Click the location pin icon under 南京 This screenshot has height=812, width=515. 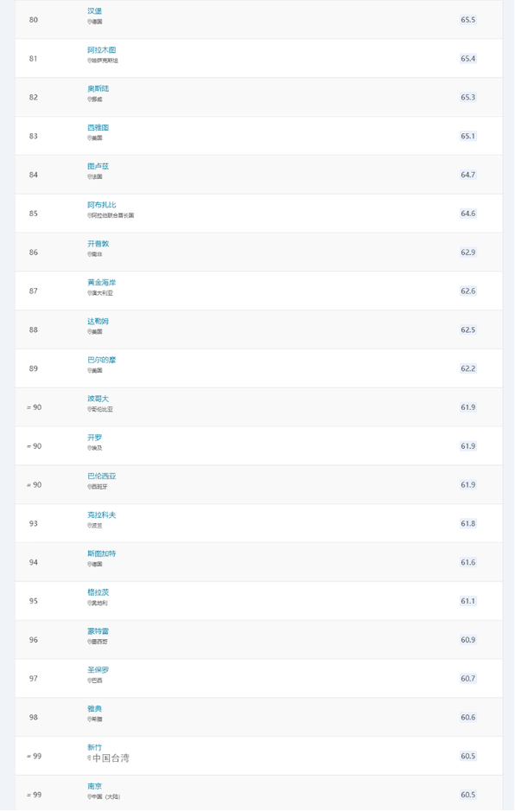(x=89, y=797)
